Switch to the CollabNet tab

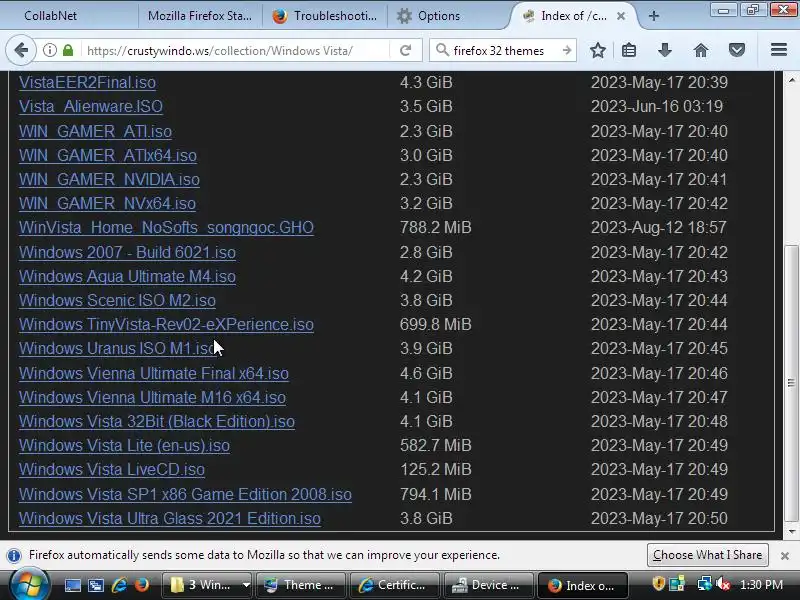point(69,16)
